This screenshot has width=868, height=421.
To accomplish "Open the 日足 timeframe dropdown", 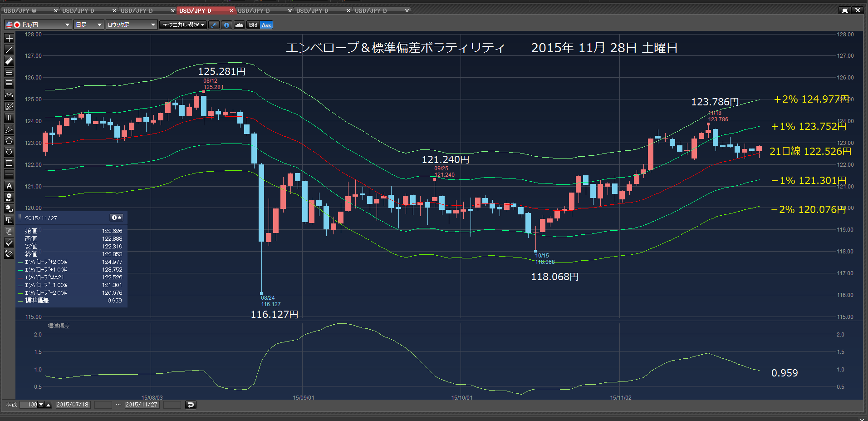I will (x=89, y=25).
